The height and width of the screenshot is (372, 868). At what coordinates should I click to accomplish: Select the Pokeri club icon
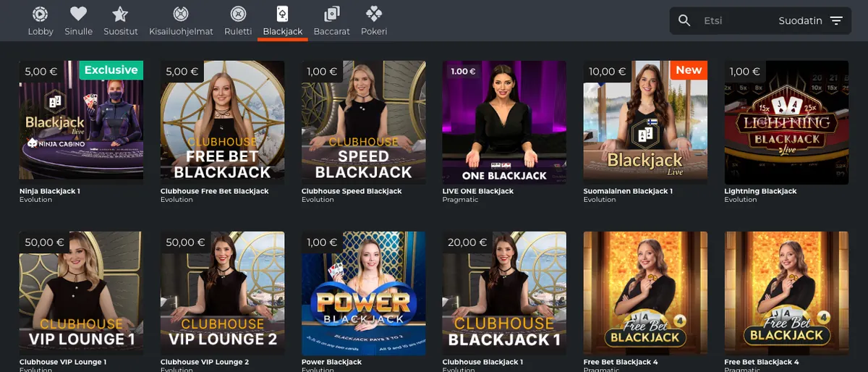[374, 14]
